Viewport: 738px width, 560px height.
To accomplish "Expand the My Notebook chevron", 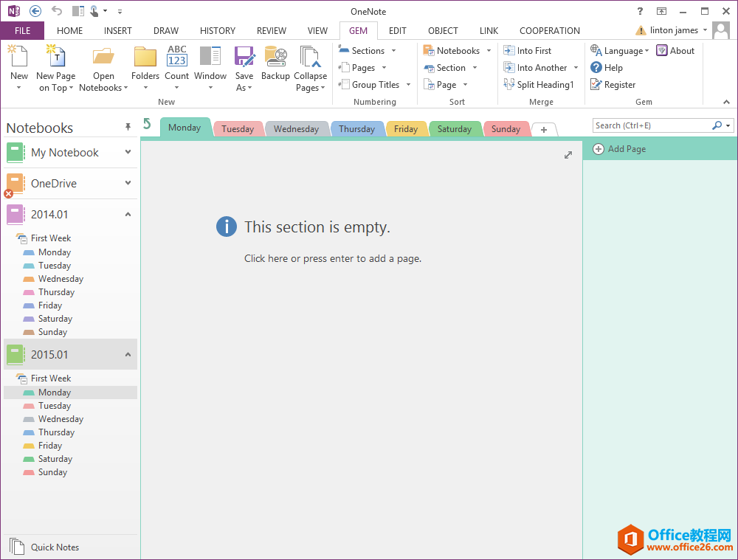I will [x=128, y=152].
